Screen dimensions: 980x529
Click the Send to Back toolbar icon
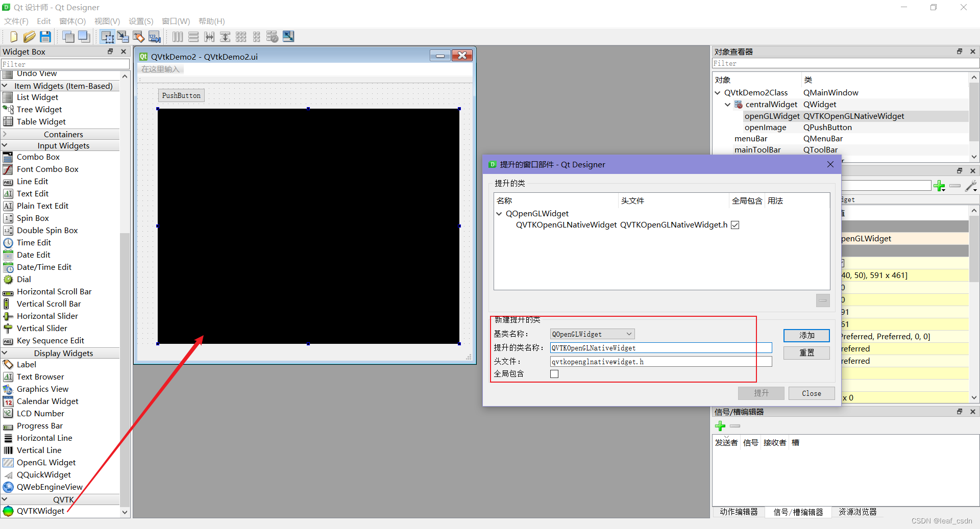point(68,37)
